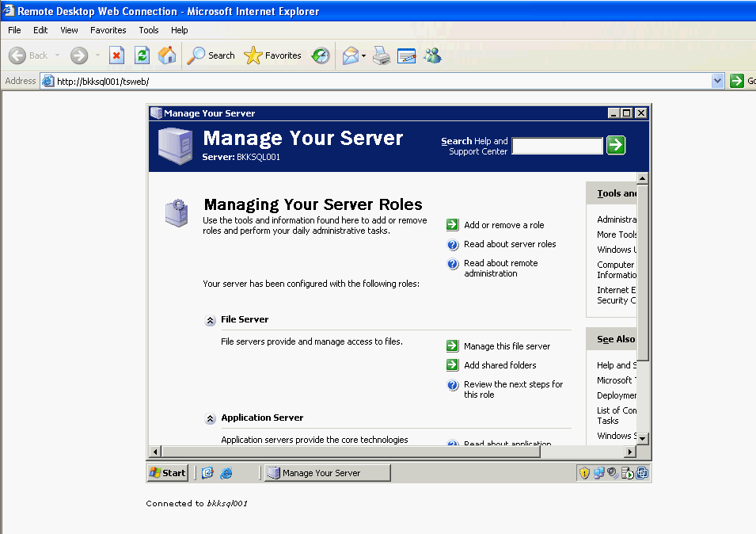Click the green Go arrow by the address bar

737,81
